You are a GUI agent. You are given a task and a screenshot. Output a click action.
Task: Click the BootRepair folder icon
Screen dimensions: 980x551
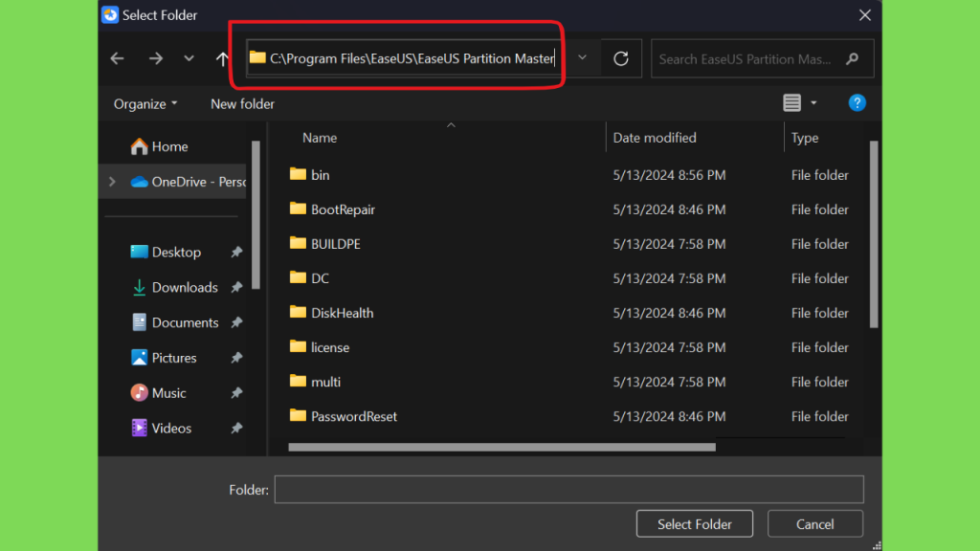click(x=299, y=209)
